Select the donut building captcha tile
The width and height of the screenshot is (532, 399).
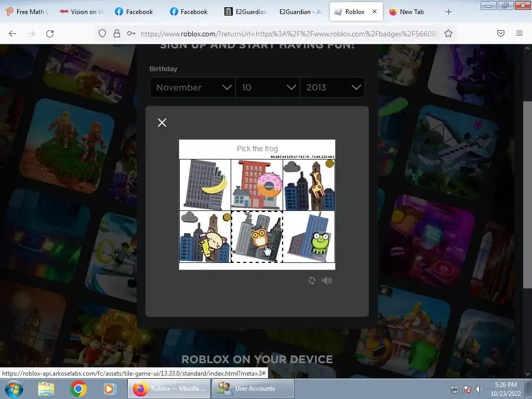click(x=257, y=185)
